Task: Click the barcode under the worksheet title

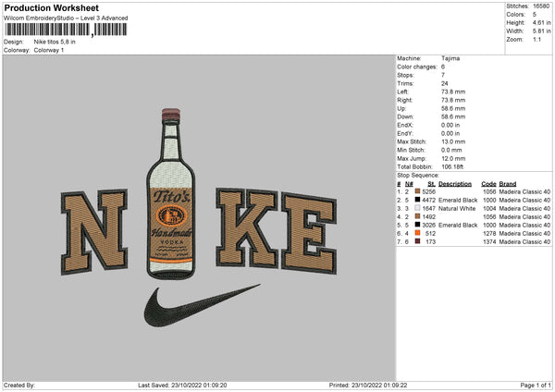Action: click(67, 30)
